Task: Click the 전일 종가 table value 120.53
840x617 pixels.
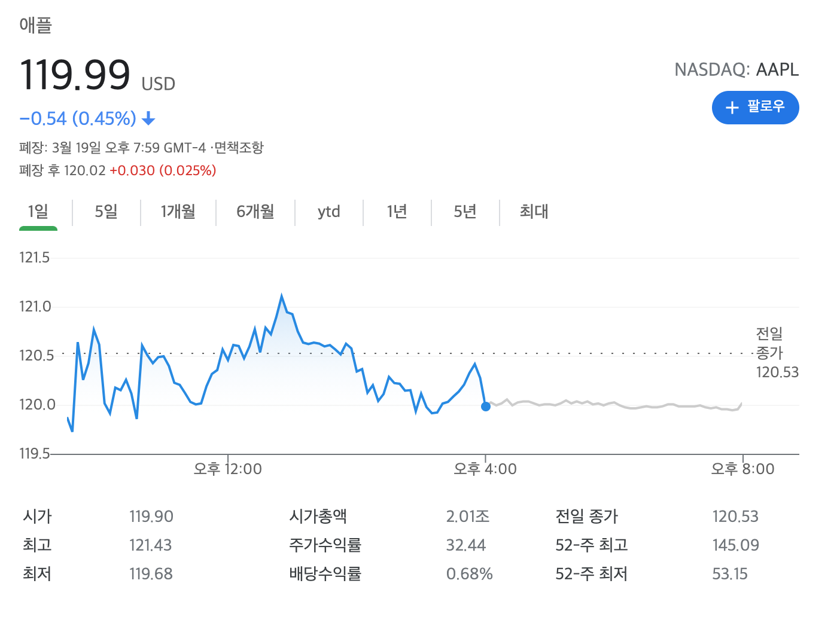Action: [x=735, y=517]
